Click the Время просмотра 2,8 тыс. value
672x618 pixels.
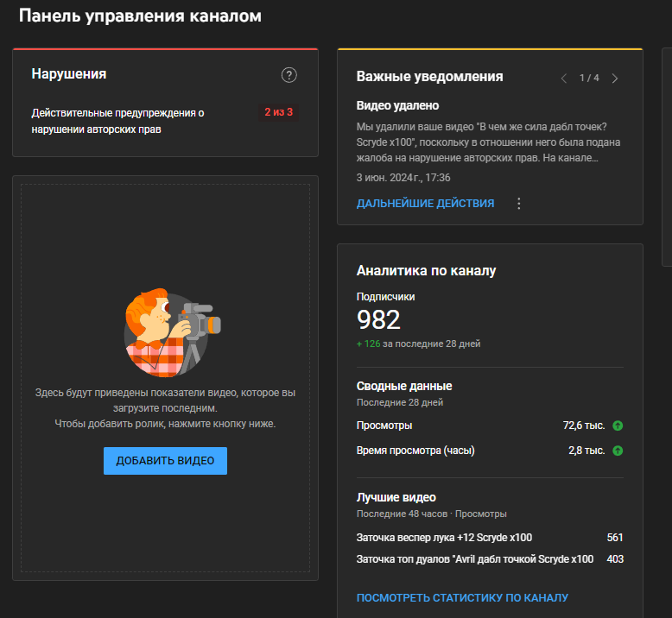coord(586,451)
